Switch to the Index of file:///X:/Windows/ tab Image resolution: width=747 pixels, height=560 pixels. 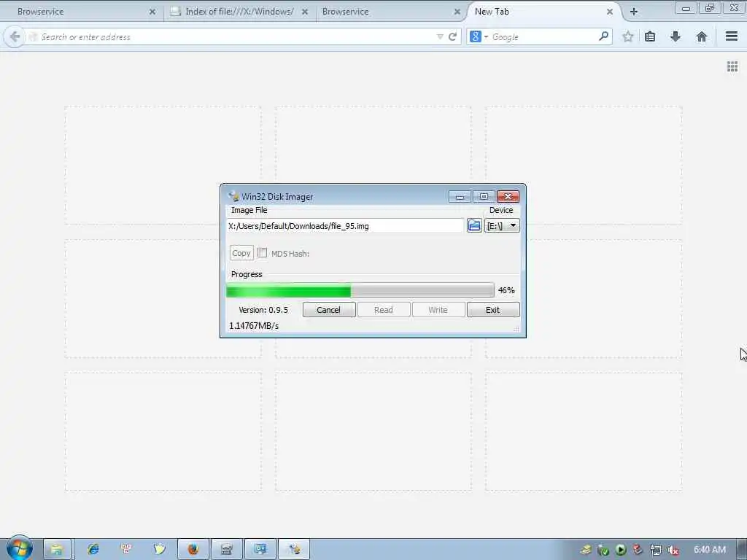click(239, 12)
